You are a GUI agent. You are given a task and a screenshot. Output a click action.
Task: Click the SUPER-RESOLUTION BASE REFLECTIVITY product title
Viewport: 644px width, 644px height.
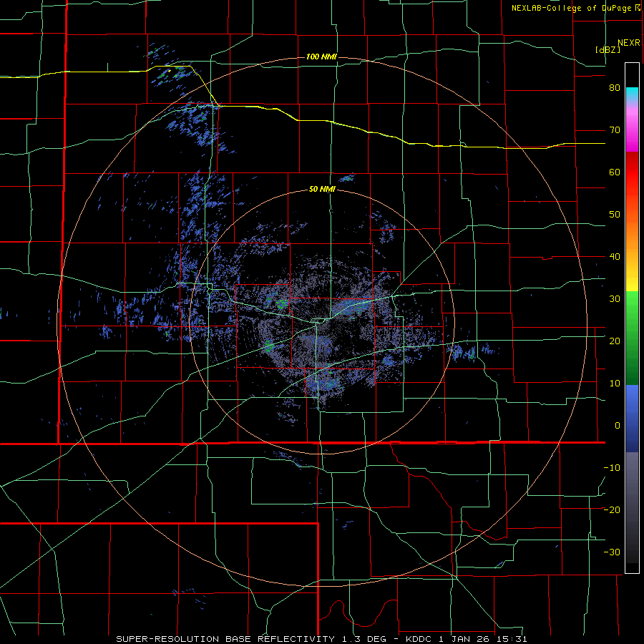[225, 639]
